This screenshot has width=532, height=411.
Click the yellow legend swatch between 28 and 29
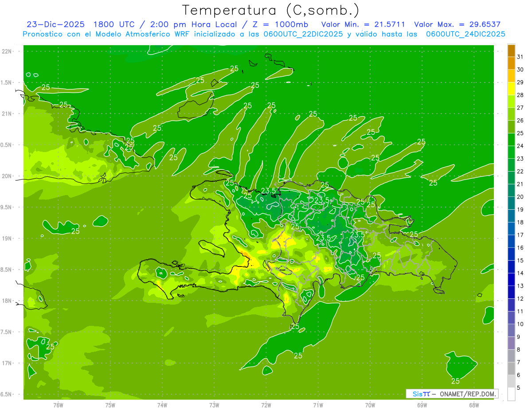click(511, 89)
